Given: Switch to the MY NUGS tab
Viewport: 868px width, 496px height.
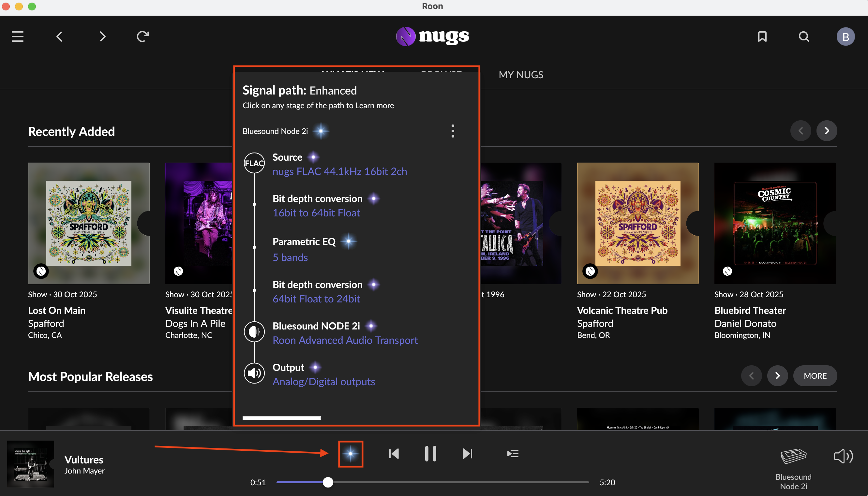Looking at the screenshot, I should pos(521,75).
